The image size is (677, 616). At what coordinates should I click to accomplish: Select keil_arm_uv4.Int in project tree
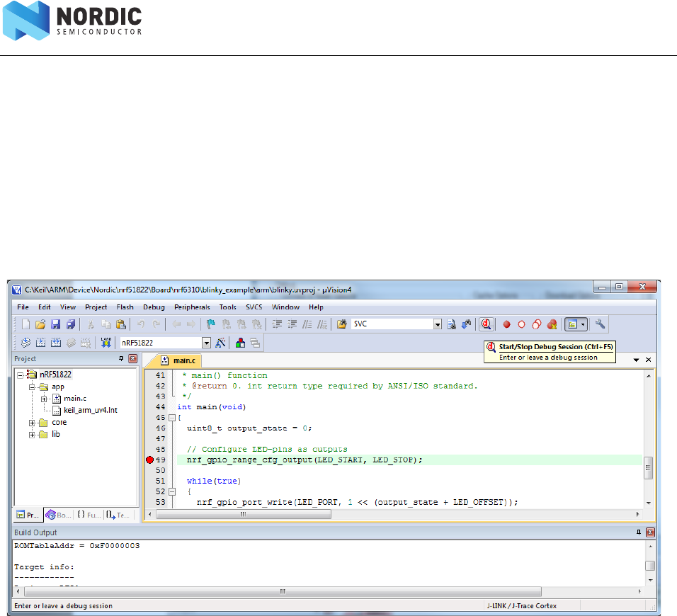pyautogui.click(x=90, y=410)
